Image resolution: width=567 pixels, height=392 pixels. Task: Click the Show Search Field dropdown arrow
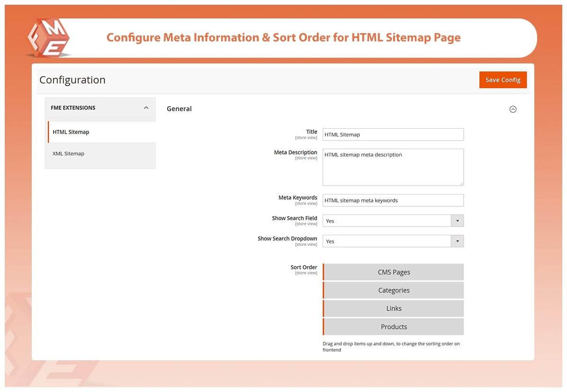click(457, 221)
